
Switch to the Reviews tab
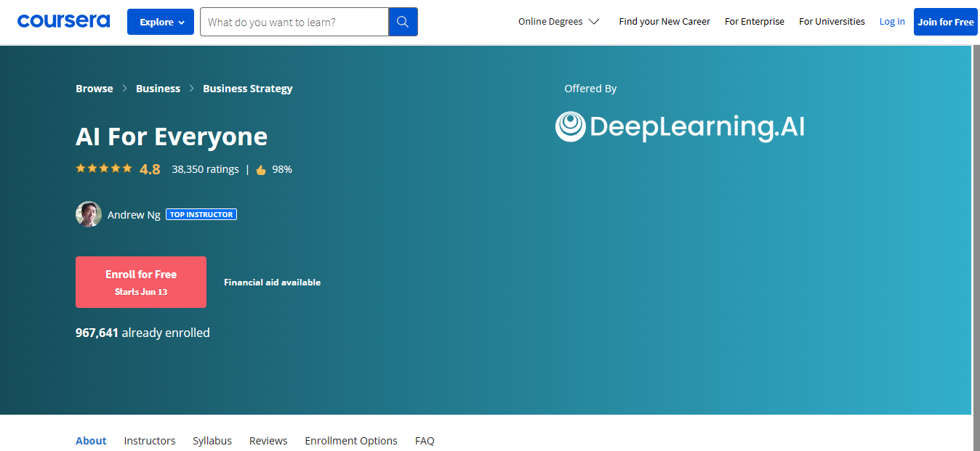click(268, 441)
